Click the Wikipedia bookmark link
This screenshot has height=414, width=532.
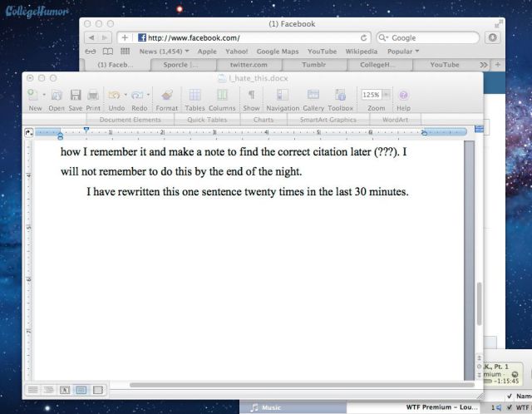362,52
